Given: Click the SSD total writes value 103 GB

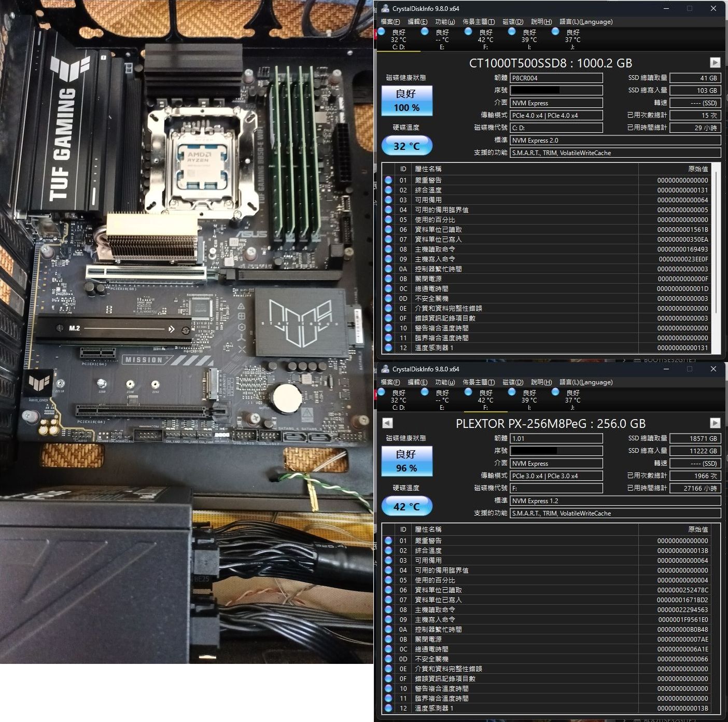Looking at the screenshot, I should coord(695,91).
